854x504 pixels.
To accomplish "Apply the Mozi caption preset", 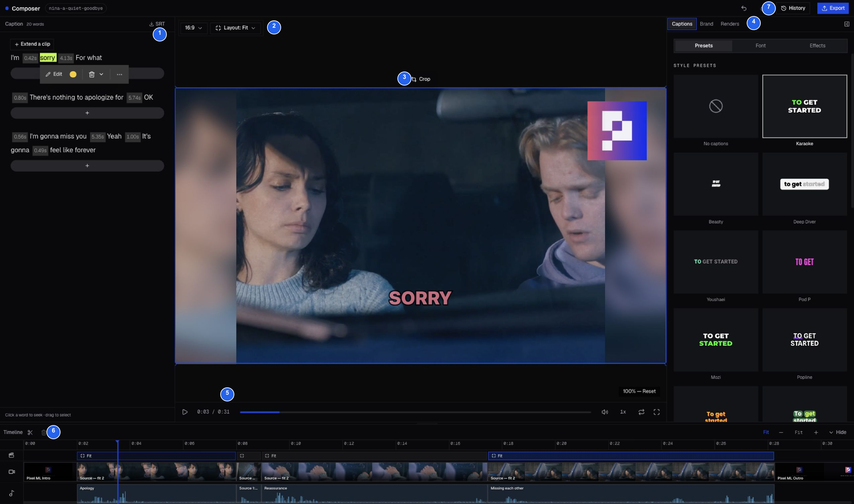I will 716,340.
